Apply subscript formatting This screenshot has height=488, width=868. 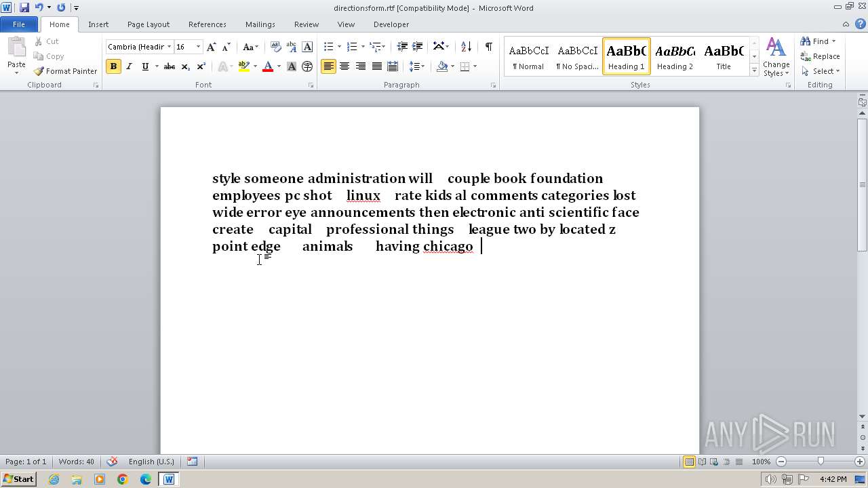185,66
